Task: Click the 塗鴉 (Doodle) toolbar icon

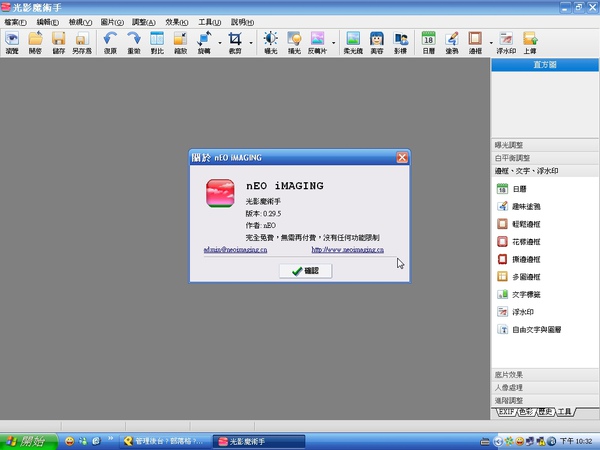Action: click(452, 42)
